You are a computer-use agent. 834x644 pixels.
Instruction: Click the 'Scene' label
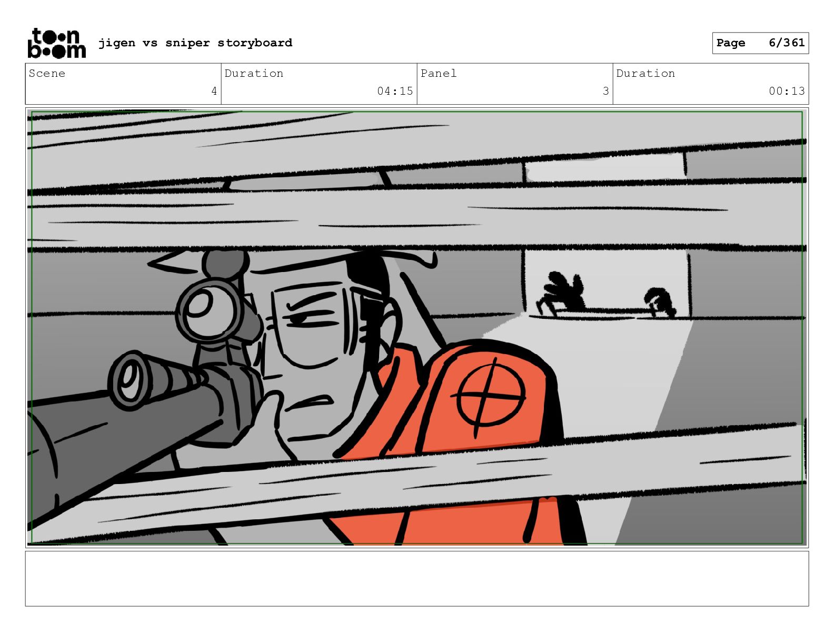pyautogui.click(x=47, y=73)
